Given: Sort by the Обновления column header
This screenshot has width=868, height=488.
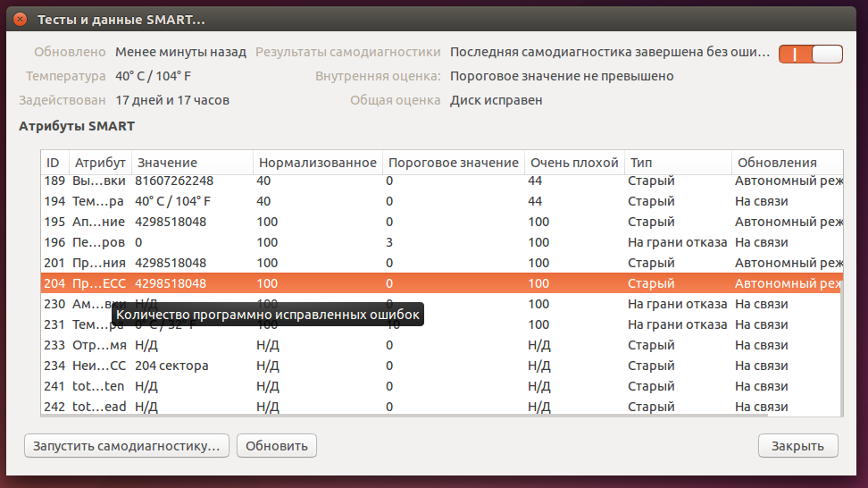Looking at the screenshot, I should click(775, 163).
